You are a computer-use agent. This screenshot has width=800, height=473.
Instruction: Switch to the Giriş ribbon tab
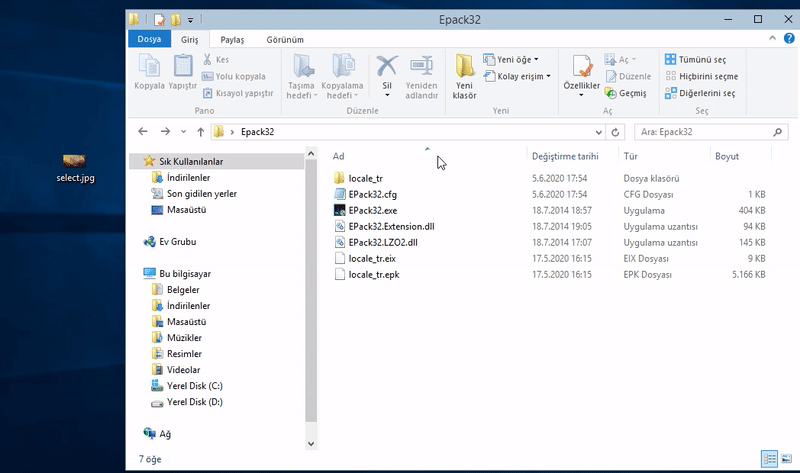(x=189, y=39)
